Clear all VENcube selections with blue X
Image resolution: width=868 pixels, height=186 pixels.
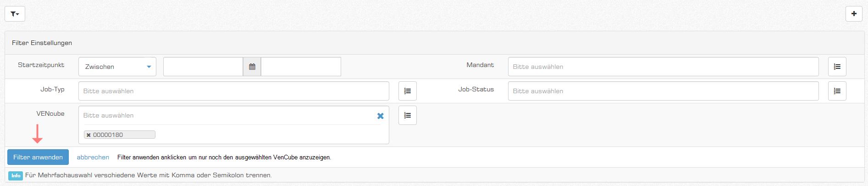point(380,116)
